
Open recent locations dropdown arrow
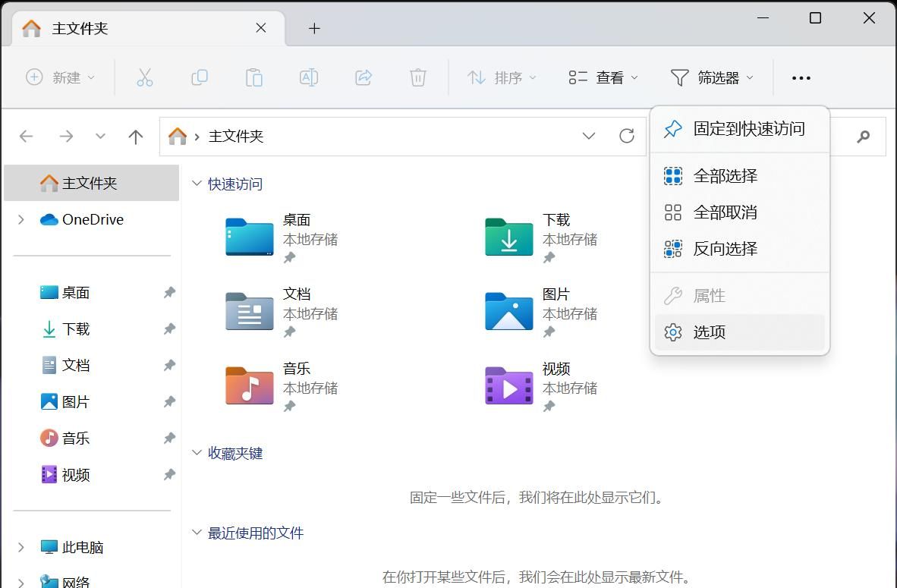(101, 136)
